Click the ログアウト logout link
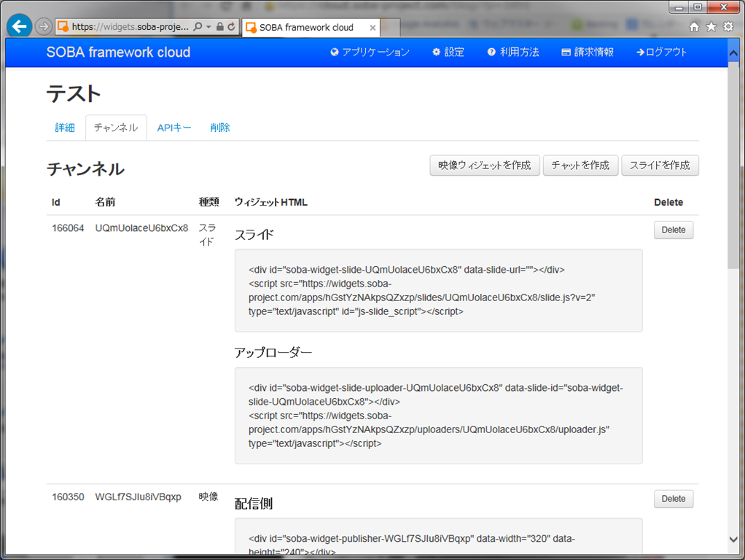The width and height of the screenshot is (745, 560). [662, 52]
